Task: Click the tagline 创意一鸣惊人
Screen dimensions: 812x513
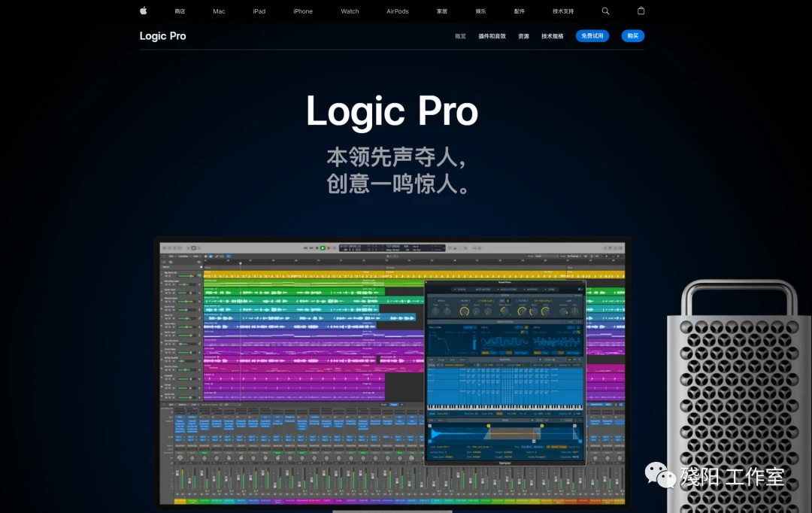Action: [398, 184]
